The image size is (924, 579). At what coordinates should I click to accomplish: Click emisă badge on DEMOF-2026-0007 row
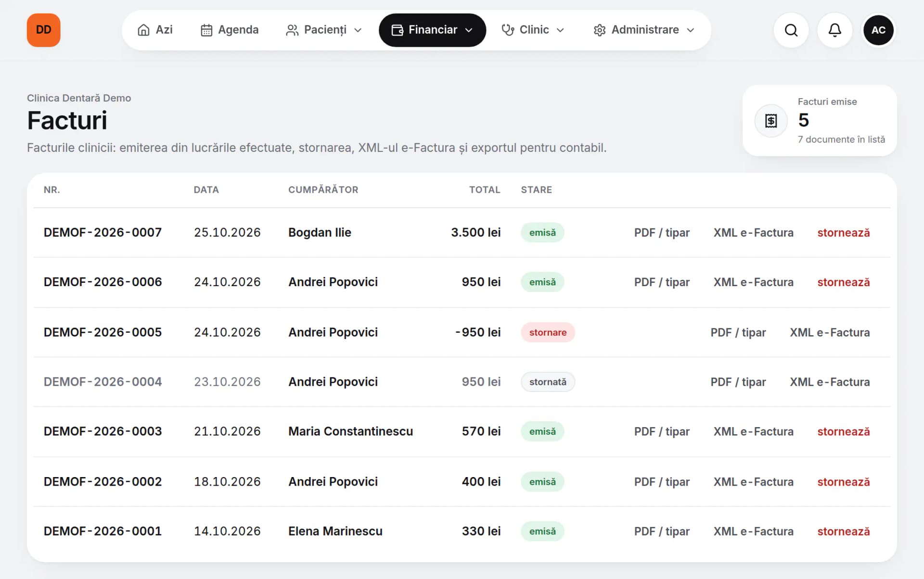tap(542, 233)
